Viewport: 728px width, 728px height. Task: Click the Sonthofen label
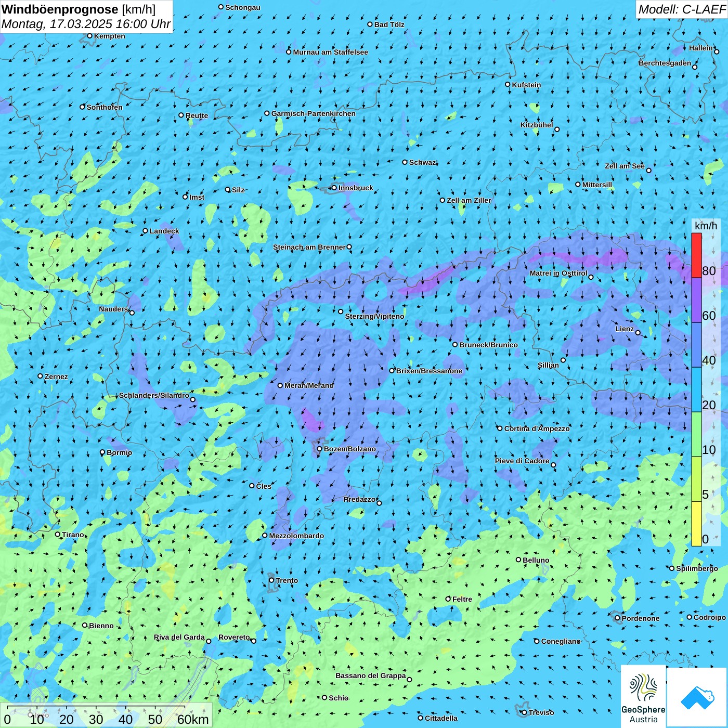pos(105,107)
